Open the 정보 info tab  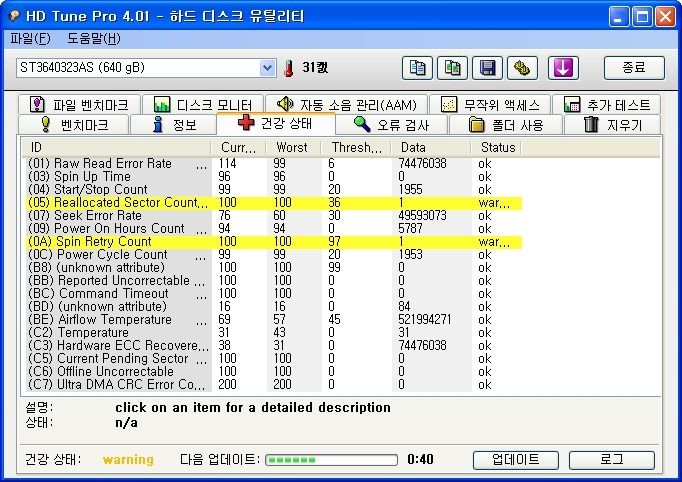pyautogui.click(x=174, y=125)
